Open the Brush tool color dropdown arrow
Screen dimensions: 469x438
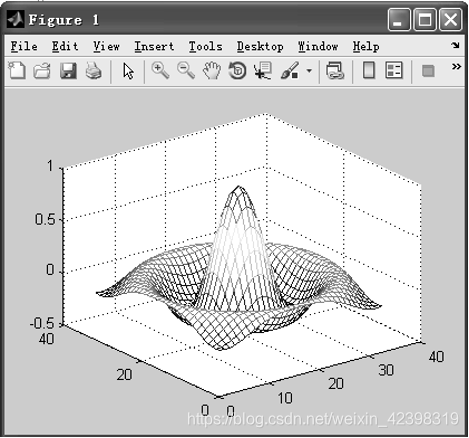309,71
